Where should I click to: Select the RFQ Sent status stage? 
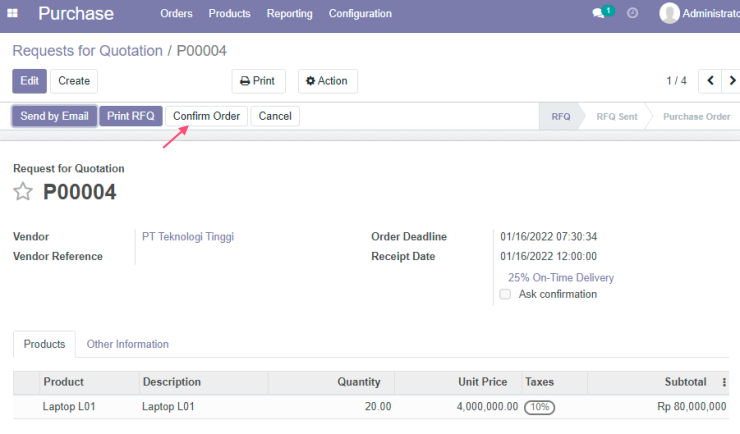point(616,117)
